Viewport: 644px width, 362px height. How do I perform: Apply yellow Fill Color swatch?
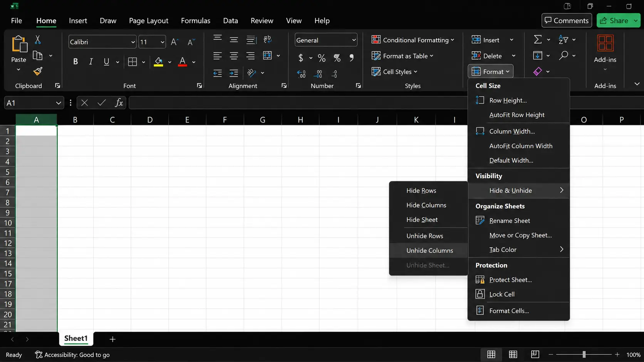tap(158, 62)
